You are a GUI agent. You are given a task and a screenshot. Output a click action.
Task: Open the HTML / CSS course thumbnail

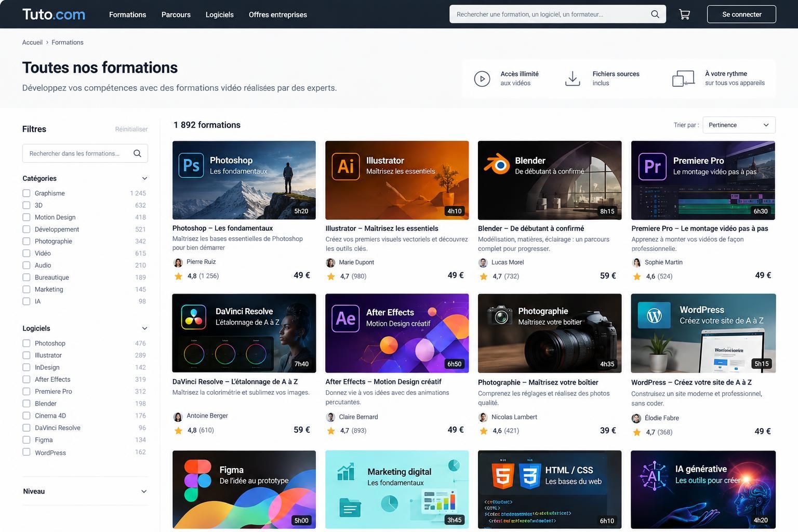pyautogui.click(x=550, y=489)
